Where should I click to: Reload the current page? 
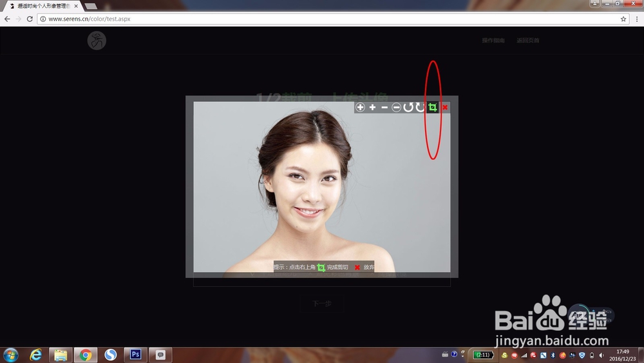(30, 19)
